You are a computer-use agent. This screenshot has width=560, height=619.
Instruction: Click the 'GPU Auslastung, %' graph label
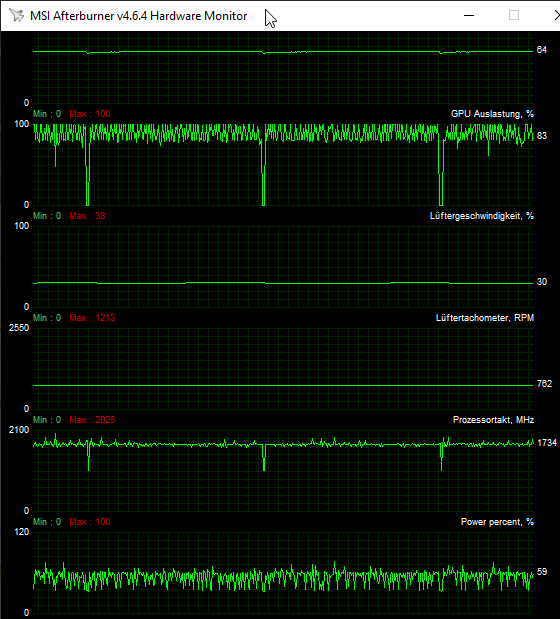coord(492,114)
